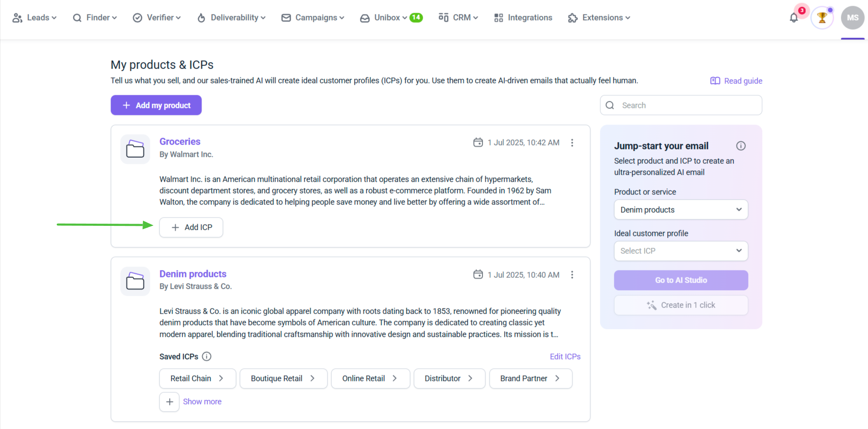This screenshot has height=429, width=868.
Task: Click the Saved ICPs info icon
Action: tap(207, 356)
